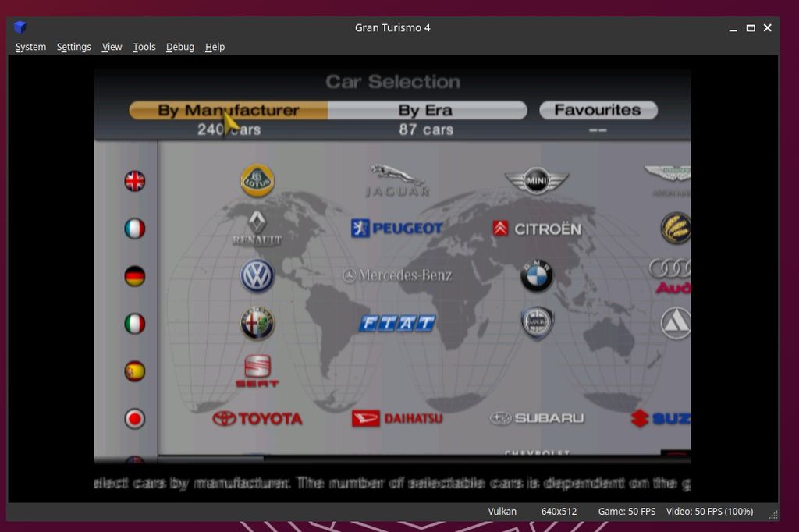This screenshot has height=532, width=799.
Task: Open the Favourites tab
Action: pyautogui.click(x=598, y=109)
